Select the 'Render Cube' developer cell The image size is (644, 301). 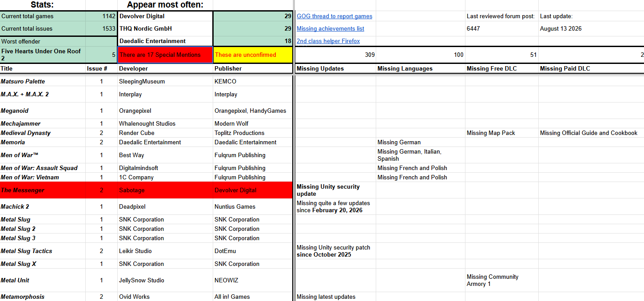click(x=165, y=133)
